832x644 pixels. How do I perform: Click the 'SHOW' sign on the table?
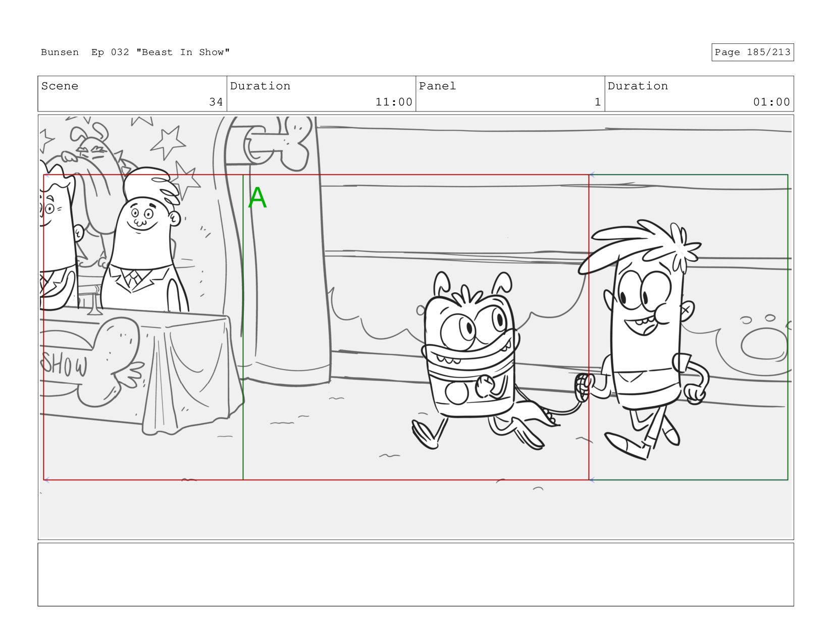64,364
